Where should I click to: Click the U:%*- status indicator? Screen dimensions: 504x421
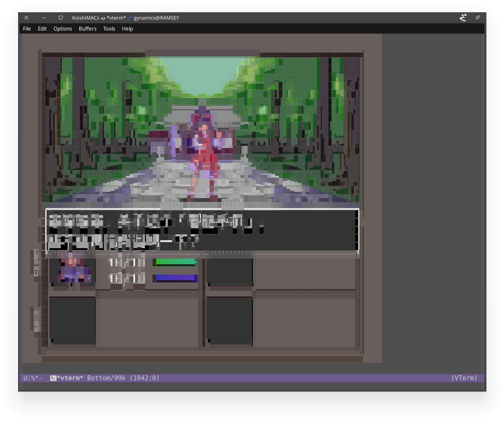[x=33, y=378]
